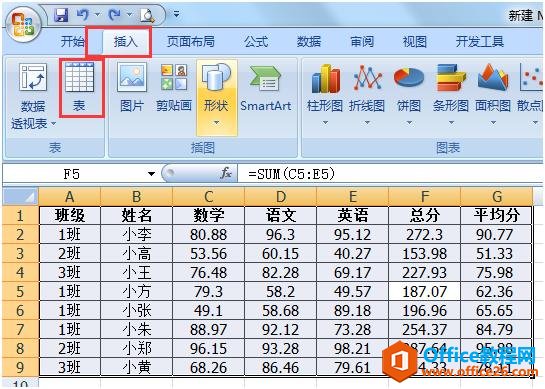Insert a 折线图 line chart
This screenshot has width=545, height=389.
[x=367, y=87]
